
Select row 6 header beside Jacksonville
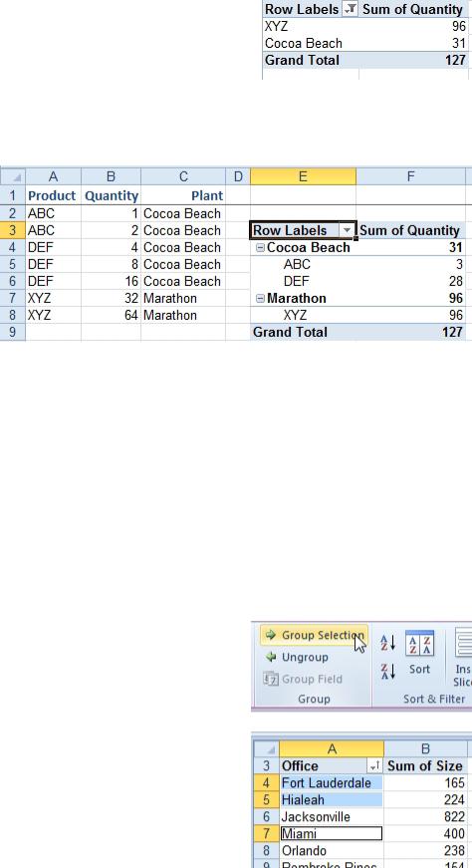267,817
